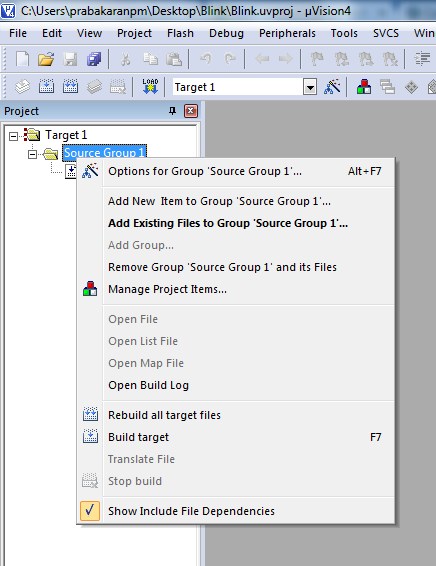Open the Target 1 dropdown arrow
The height and width of the screenshot is (566, 436).
tap(310, 87)
